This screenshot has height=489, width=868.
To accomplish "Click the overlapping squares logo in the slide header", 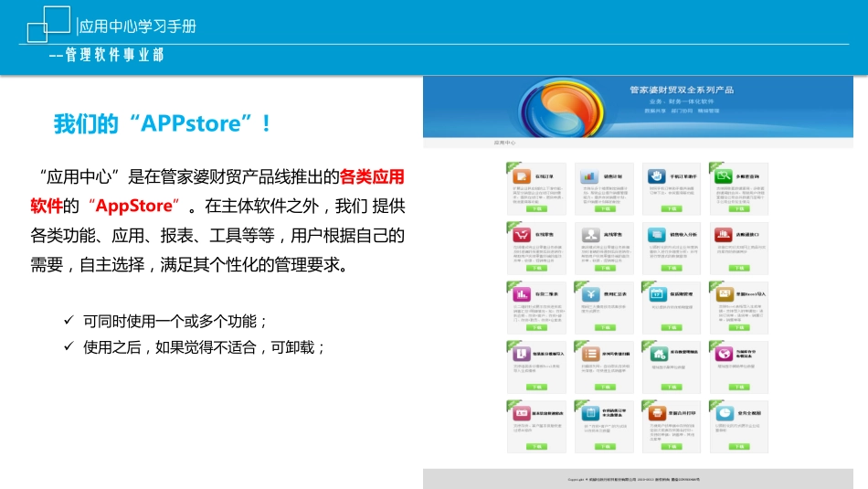I will [x=48, y=24].
